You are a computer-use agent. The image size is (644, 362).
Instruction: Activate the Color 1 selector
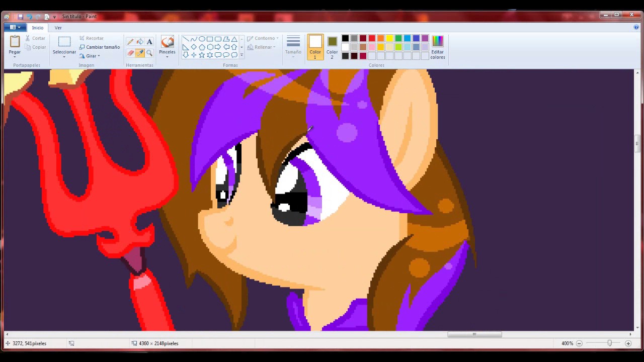[315, 47]
